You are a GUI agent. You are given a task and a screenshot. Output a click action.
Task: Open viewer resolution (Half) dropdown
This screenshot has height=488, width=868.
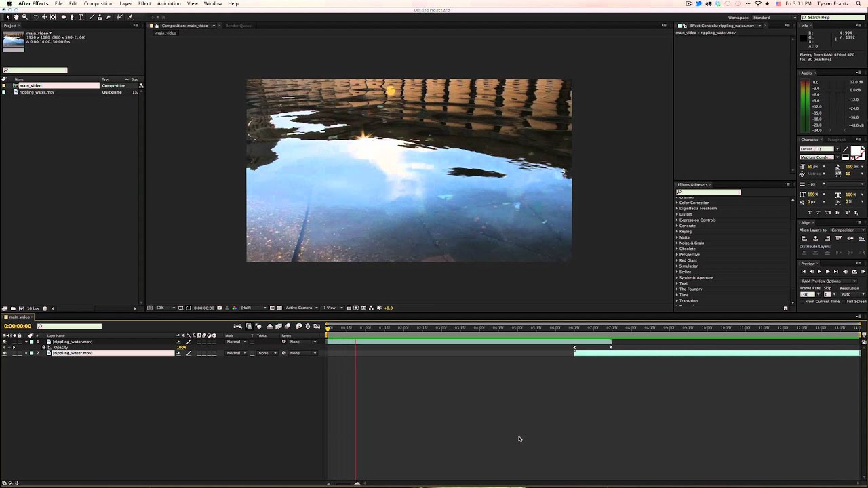point(254,308)
